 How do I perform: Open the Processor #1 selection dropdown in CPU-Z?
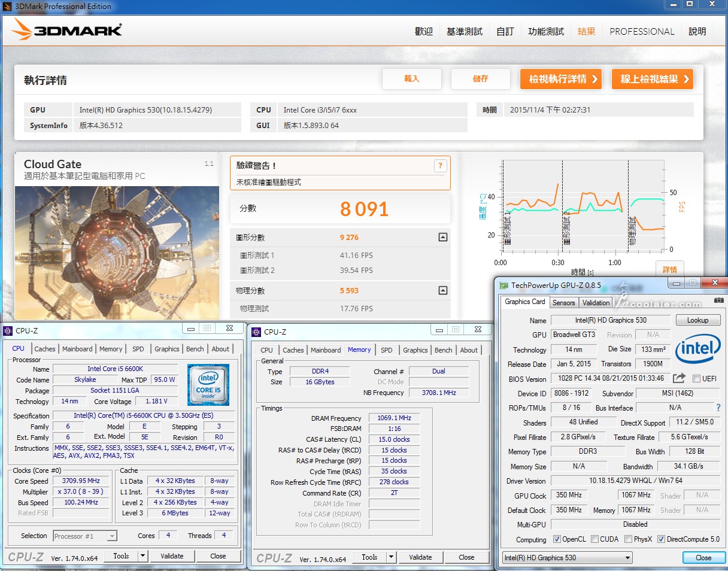coord(85,536)
